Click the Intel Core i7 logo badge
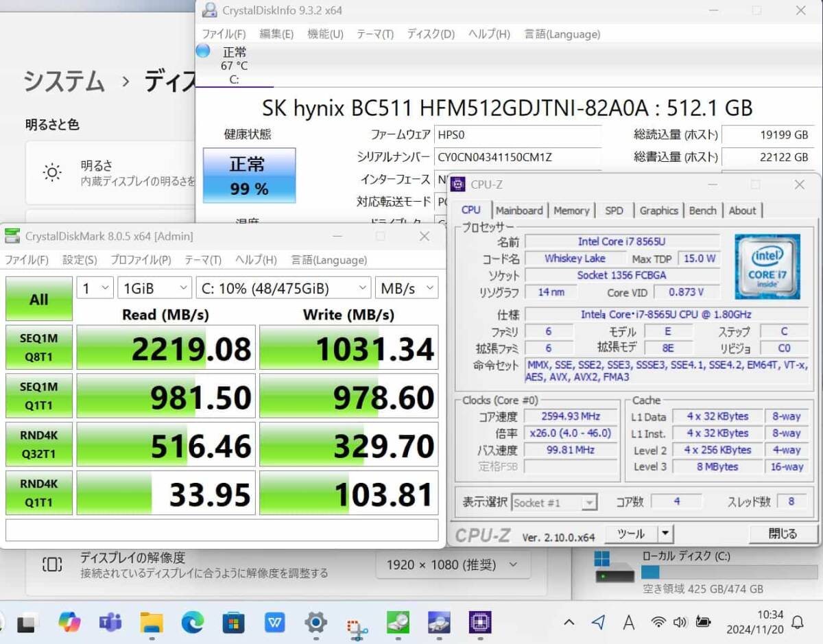The image size is (823, 644). pyautogui.click(x=767, y=267)
